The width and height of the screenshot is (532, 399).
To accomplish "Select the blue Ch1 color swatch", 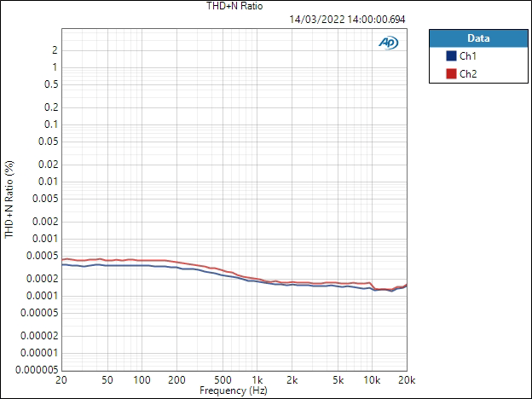I will 452,56.
